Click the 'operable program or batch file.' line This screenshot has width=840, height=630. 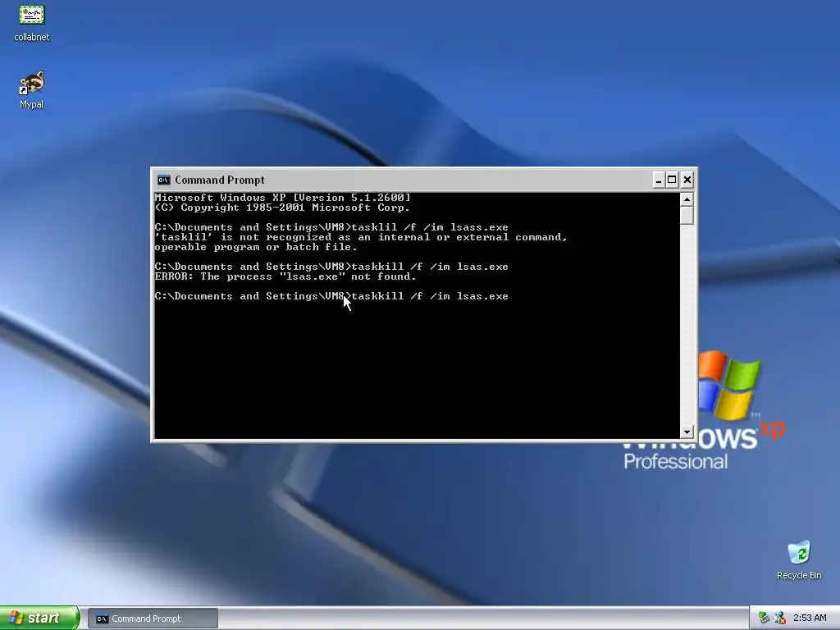coord(256,247)
